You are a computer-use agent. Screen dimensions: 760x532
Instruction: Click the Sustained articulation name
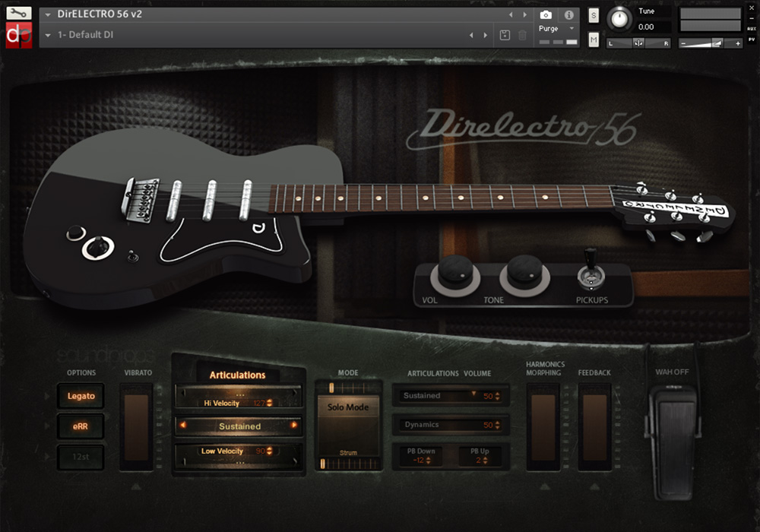[239, 426]
